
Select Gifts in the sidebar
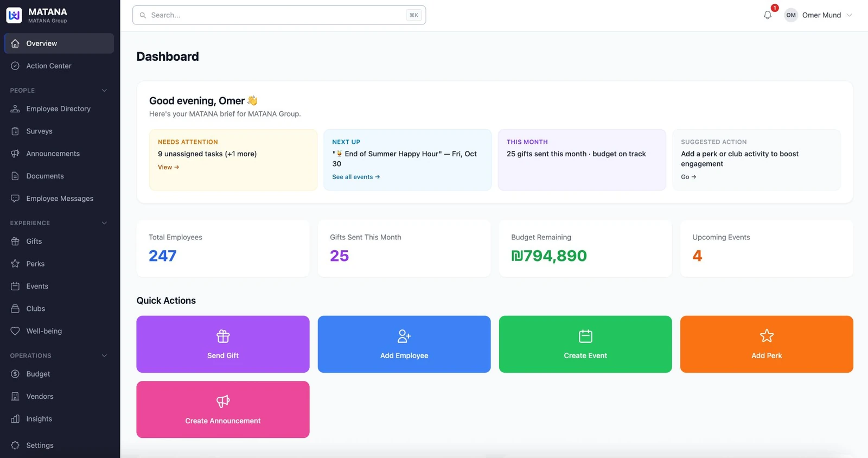(59, 241)
